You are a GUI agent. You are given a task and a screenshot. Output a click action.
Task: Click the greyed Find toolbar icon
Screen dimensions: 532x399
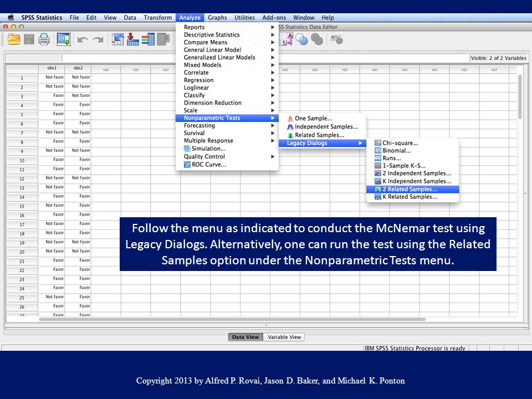[x=163, y=39]
